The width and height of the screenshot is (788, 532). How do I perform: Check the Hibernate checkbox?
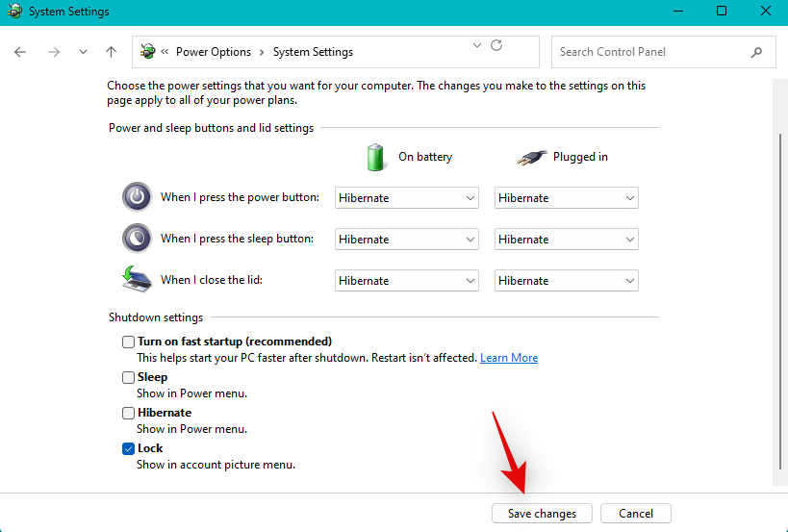pos(128,413)
